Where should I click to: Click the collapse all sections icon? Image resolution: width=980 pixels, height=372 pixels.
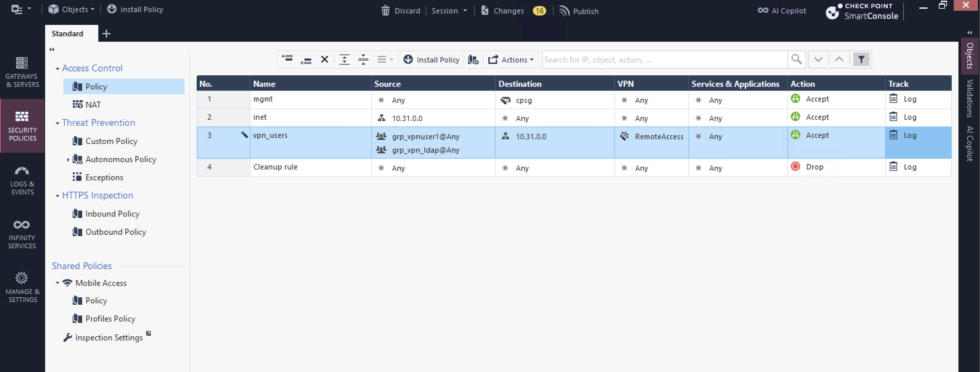(363, 60)
